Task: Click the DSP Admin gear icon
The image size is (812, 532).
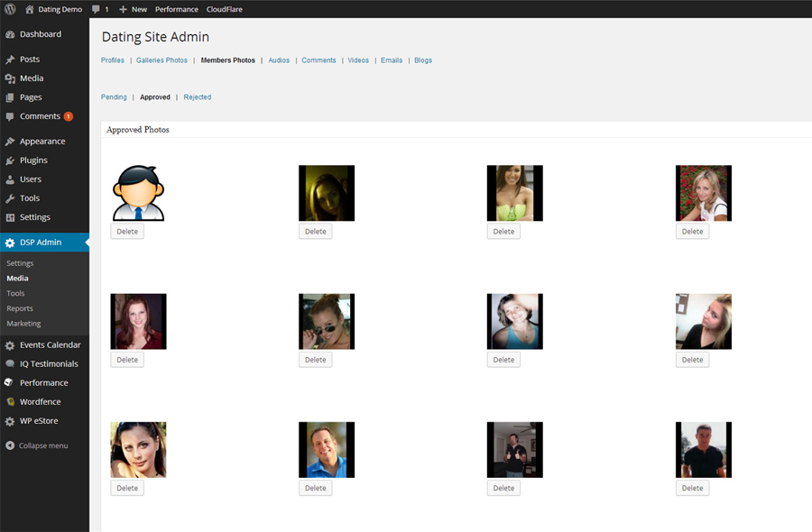Action: 10,243
